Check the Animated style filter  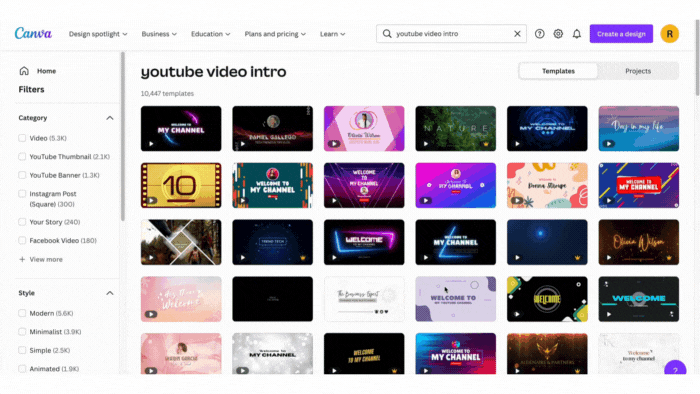[x=22, y=369]
